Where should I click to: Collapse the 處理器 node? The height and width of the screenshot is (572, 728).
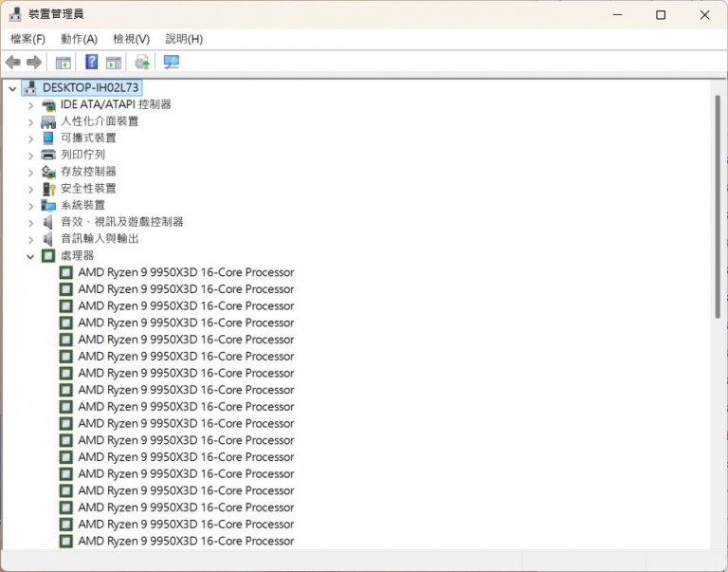click(x=30, y=256)
